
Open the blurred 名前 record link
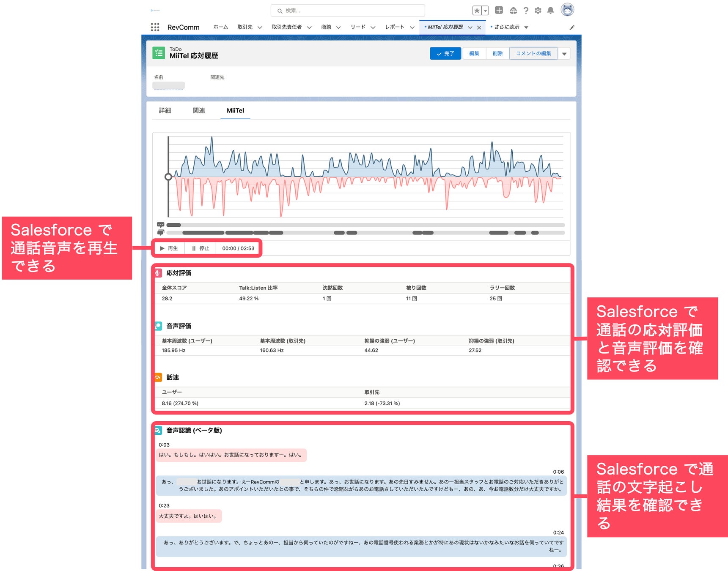point(168,85)
